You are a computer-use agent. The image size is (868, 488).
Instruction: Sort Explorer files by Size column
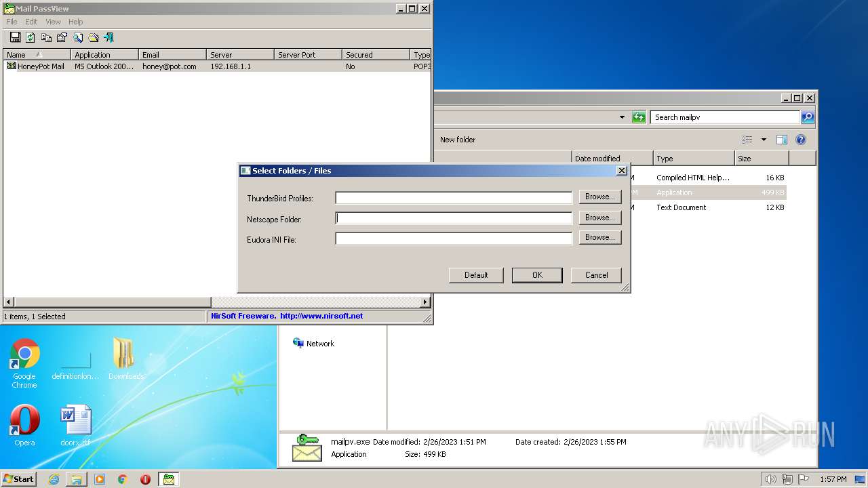[762, 159]
